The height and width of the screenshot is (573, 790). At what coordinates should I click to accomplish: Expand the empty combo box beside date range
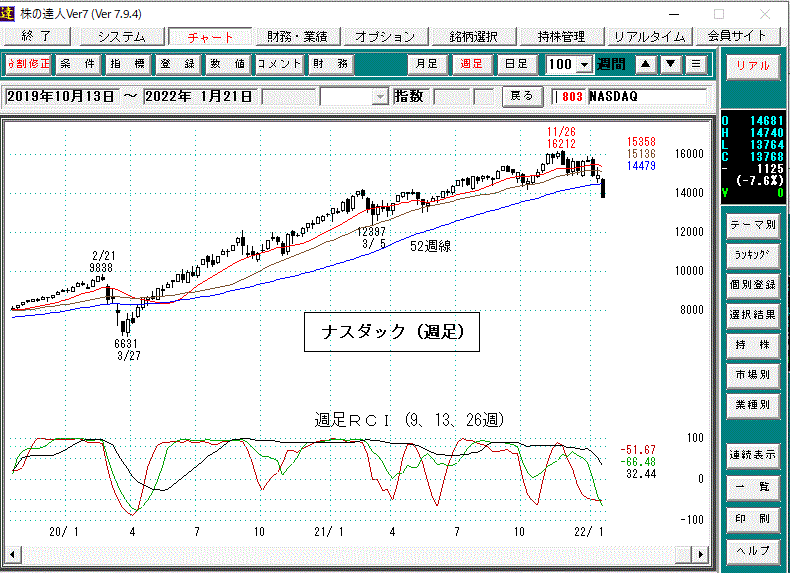[x=379, y=97]
